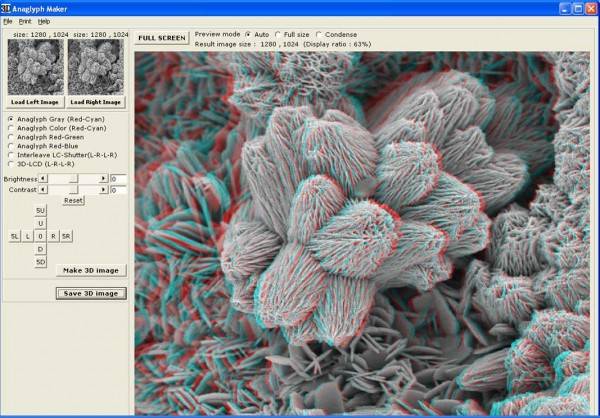This screenshot has width=600, height=418.
Task: Choose the Anaglyph Red-Green option
Action: click(10, 136)
